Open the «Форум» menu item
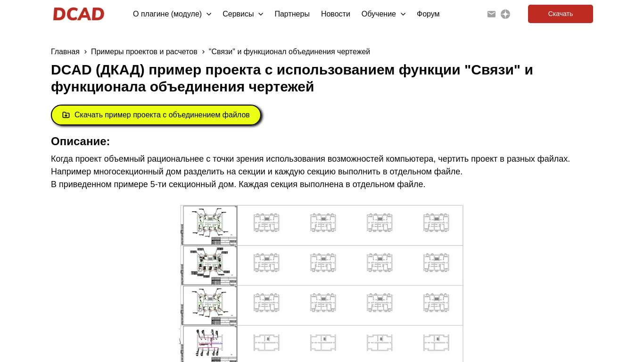Viewport: 644px width, 362px height. point(428,14)
